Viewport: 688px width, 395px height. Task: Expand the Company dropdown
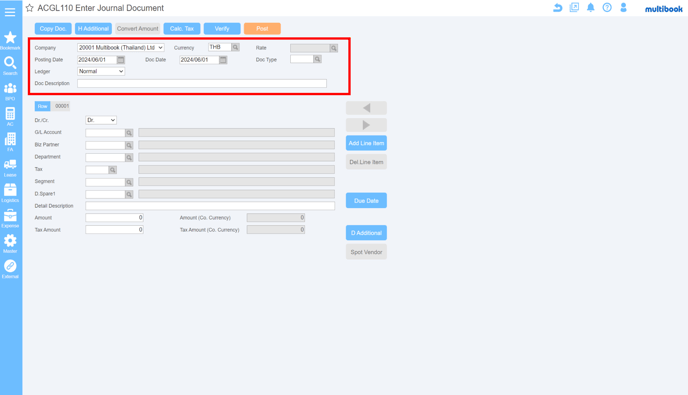tap(121, 47)
